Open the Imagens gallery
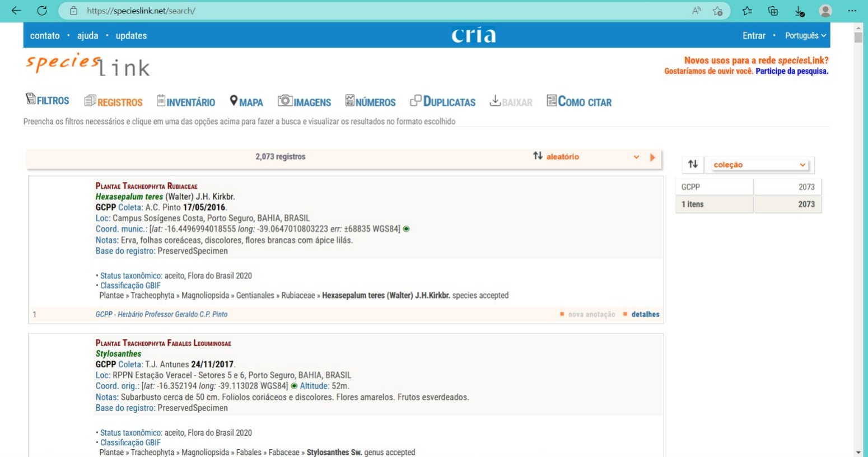Image resolution: width=868 pixels, height=457 pixels. 305,101
